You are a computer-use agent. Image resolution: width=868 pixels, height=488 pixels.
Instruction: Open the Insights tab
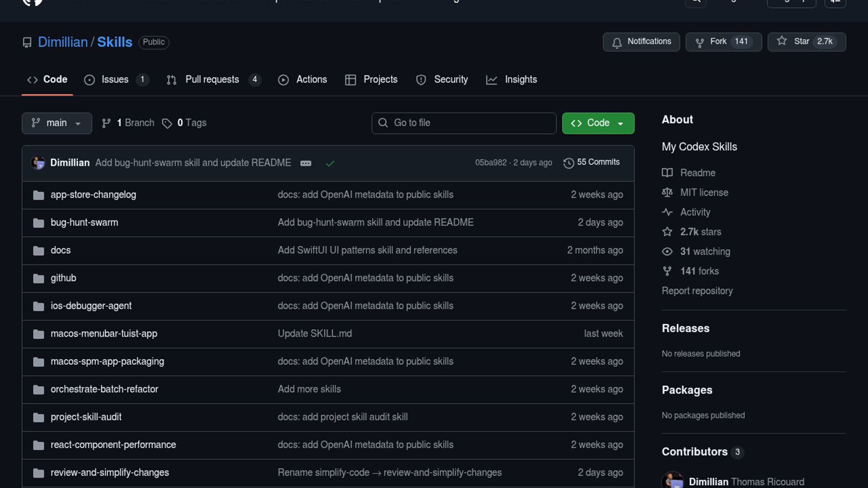tap(520, 80)
